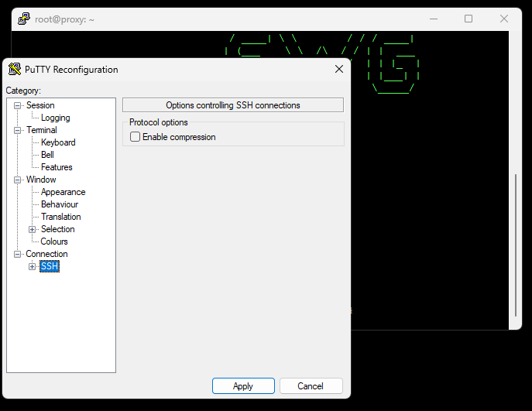This screenshot has height=411, width=532.
Task: Open Behaviour settings category
Action: pos(60,204)
